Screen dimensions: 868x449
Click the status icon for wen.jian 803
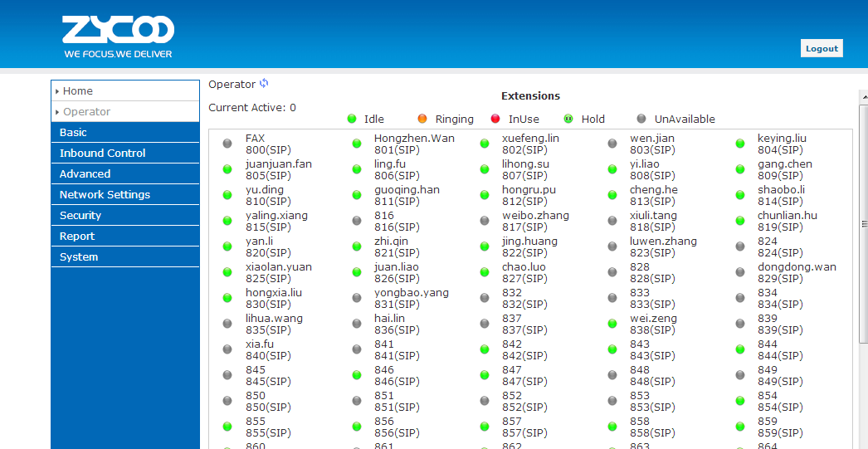click(612, 144)
